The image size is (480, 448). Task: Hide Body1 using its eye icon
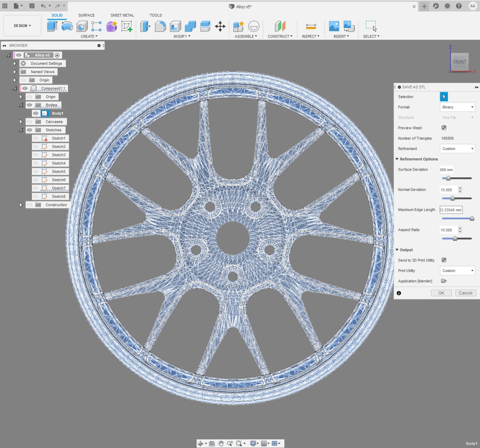[x=36, y=113]
